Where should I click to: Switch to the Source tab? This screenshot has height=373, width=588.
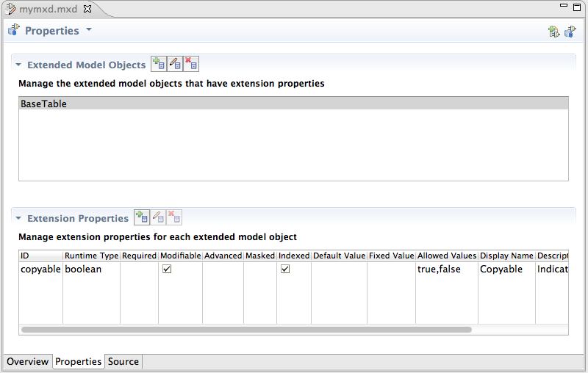123,361
